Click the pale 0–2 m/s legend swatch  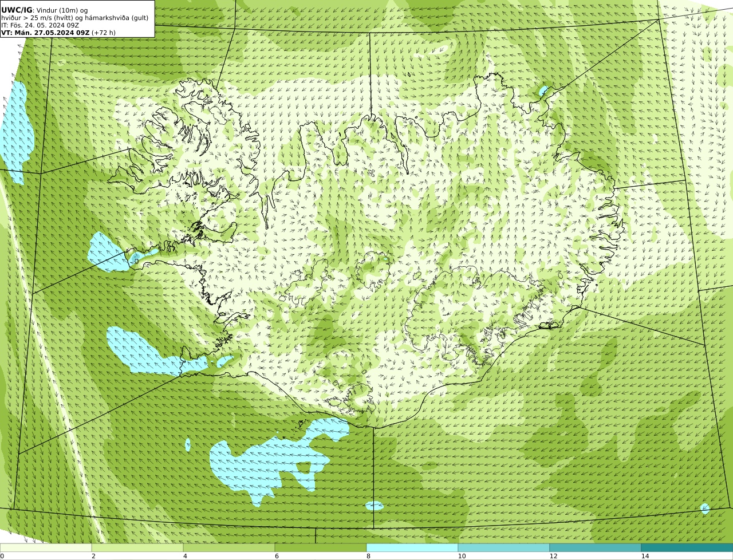[46, 547]
